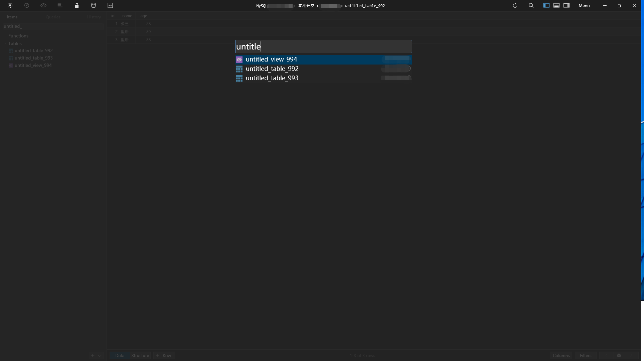644x361 pixels.
Task: Click the Columns button at bottom right
Action: (x=561, y=355)
